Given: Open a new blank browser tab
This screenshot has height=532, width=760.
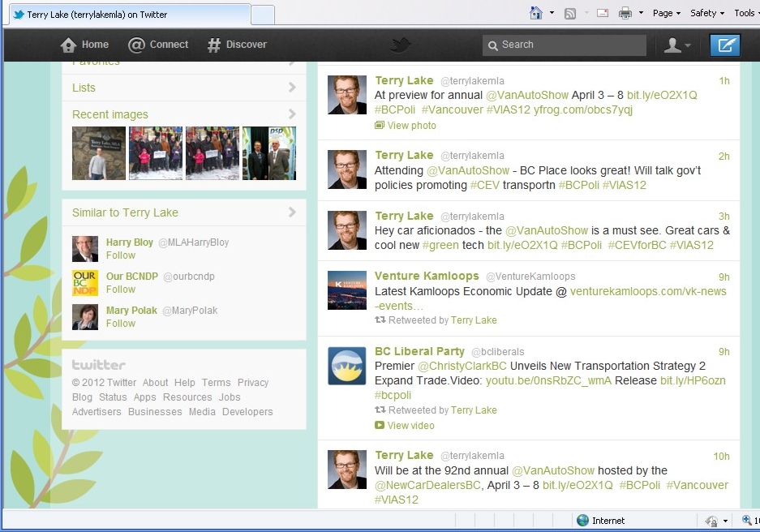Looking at the screenshot, I should point(263,15).
